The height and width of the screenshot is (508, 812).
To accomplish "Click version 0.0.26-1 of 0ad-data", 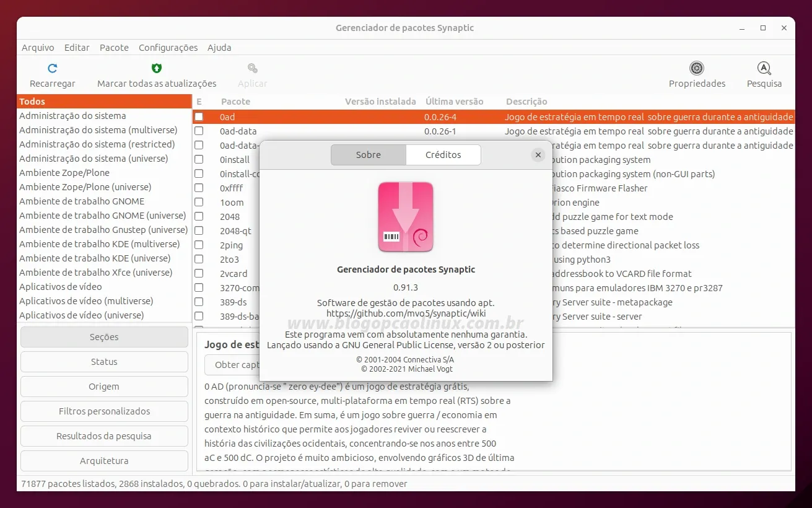I will tap(440, 131).
